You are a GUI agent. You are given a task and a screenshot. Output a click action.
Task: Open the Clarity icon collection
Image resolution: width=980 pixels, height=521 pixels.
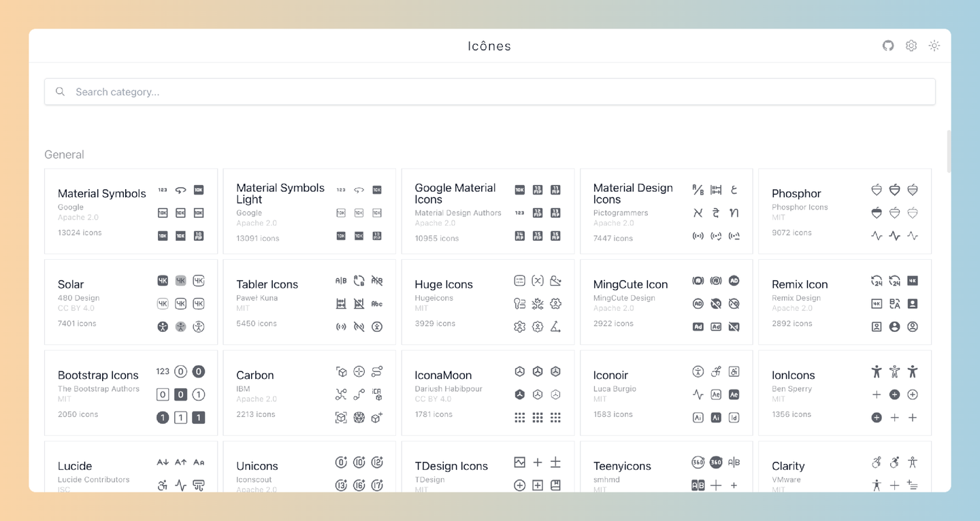pos(845,467)
